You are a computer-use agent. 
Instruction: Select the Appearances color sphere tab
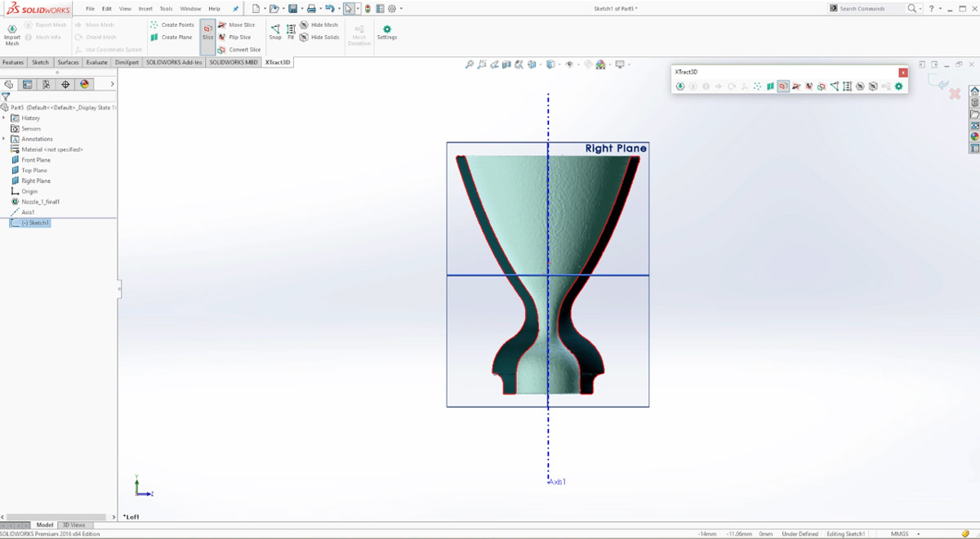[83, 84]
